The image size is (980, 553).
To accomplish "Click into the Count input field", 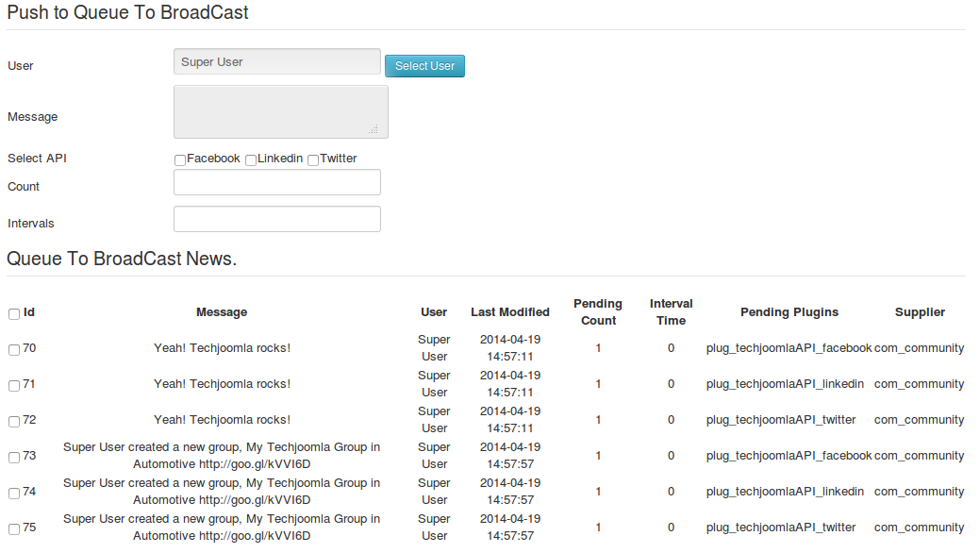I will (x=277, y=182).
